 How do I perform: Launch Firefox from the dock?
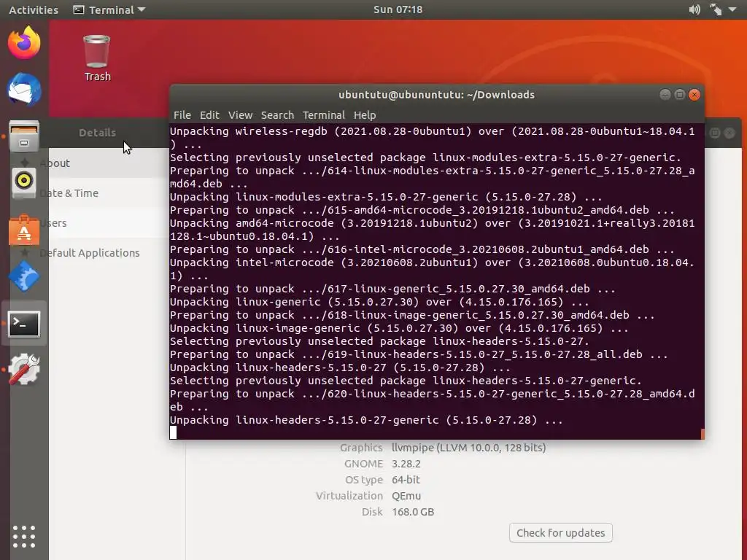pyautogui.click(x=24, y=43)
